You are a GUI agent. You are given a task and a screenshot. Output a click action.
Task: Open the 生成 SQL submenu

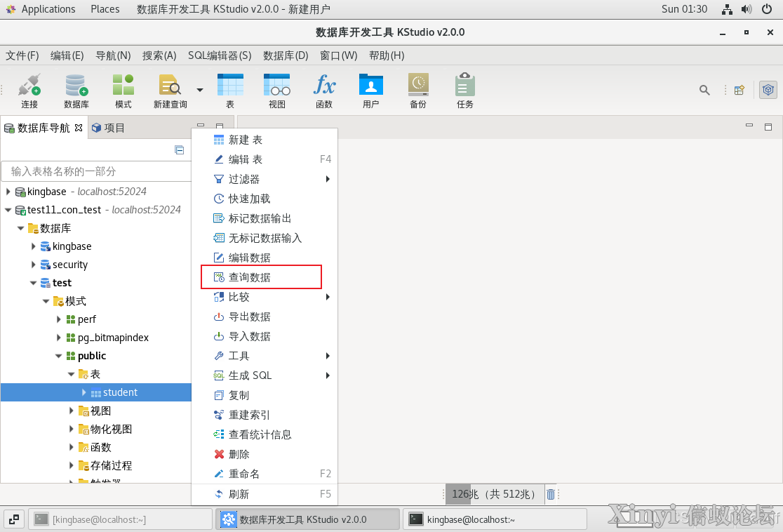[265, 375]
